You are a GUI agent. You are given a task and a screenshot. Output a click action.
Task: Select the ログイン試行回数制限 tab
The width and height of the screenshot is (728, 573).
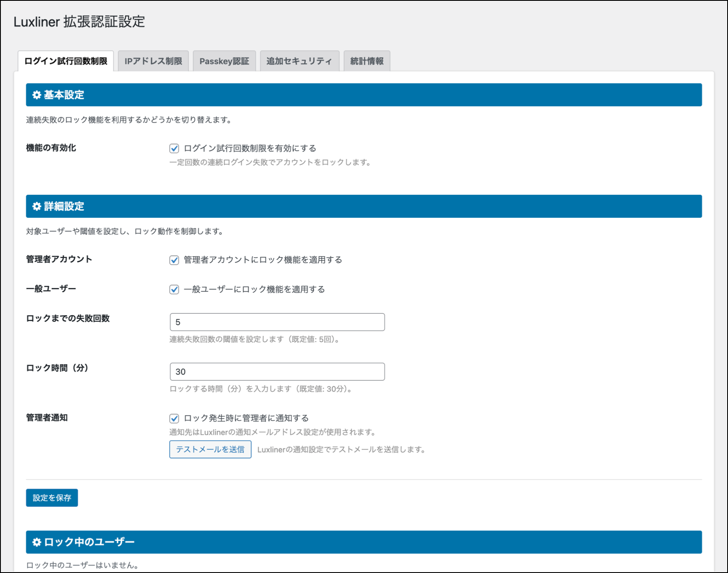pos(66,61)
